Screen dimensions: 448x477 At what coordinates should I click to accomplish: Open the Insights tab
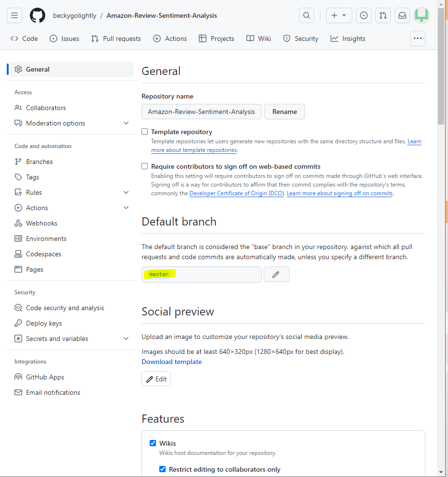348,38
